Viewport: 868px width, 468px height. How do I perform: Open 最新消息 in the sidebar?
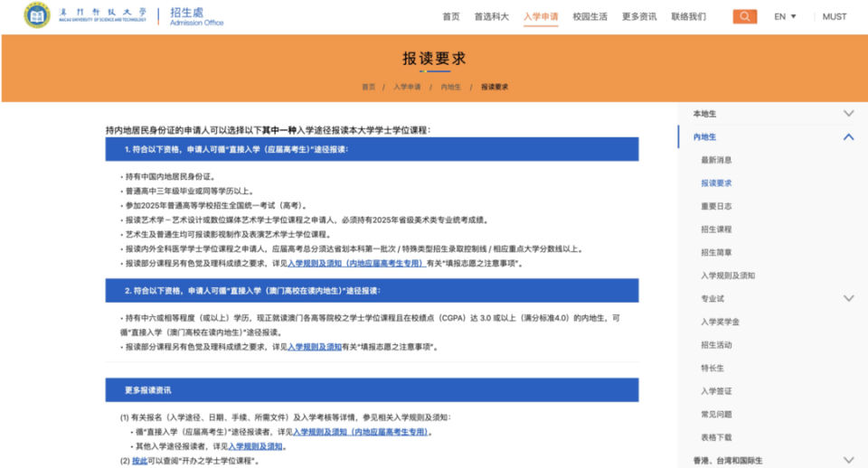tap(716, 160)
